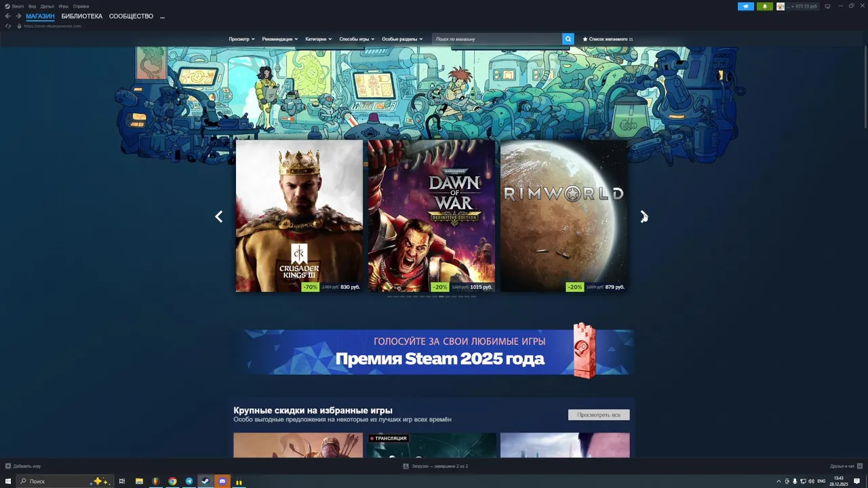
Task: Open Telegram from the taskbar
Action: coord(189,481)
